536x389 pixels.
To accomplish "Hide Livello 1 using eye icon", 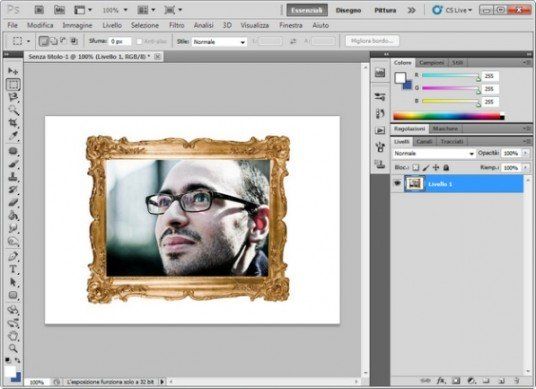I will click(x=397, y=184).
